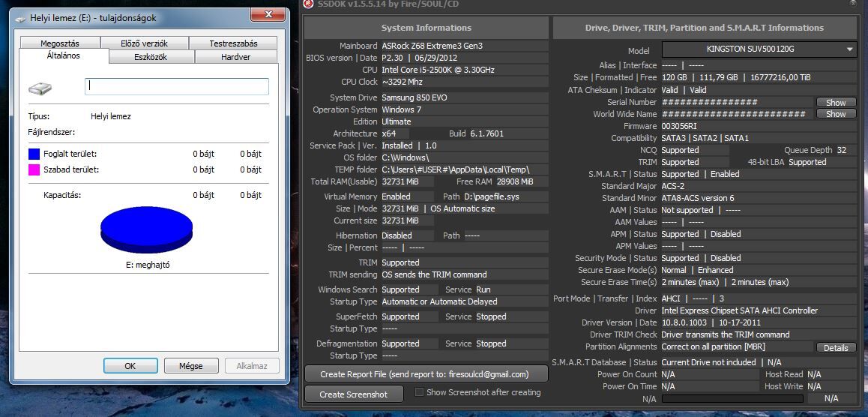868x417 pixels.
Task: Switch to the Előző verziók tab
Action: [144, 43]
